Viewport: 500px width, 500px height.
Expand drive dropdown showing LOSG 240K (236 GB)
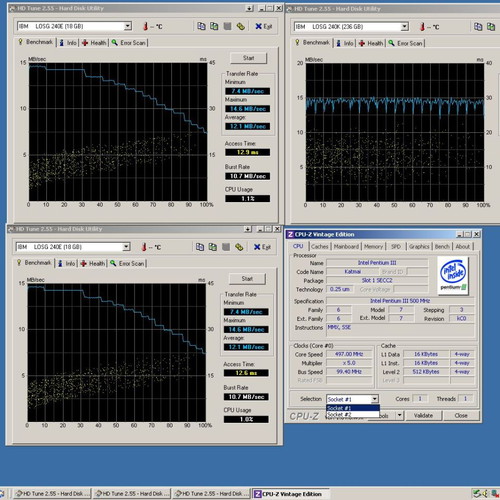(404, 27)
